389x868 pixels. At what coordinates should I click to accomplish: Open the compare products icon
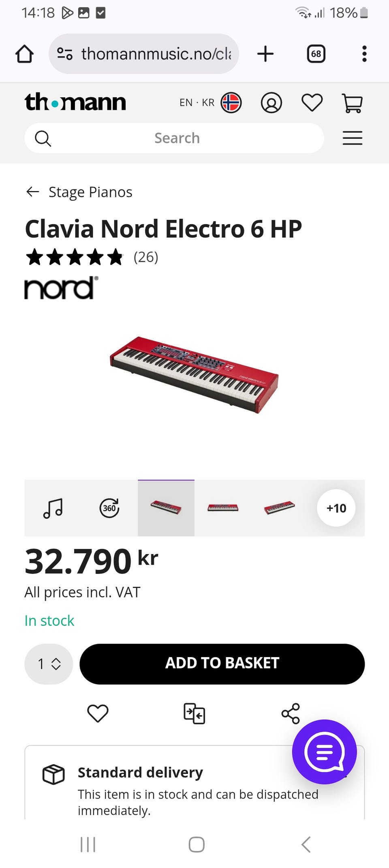pyautogui.click(x=194, y=713)
